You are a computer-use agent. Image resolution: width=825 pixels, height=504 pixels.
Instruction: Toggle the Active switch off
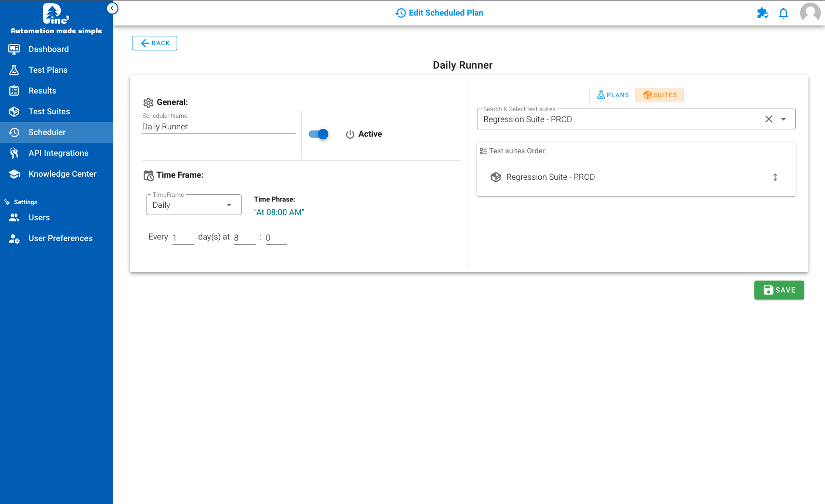tap(318, 134)
